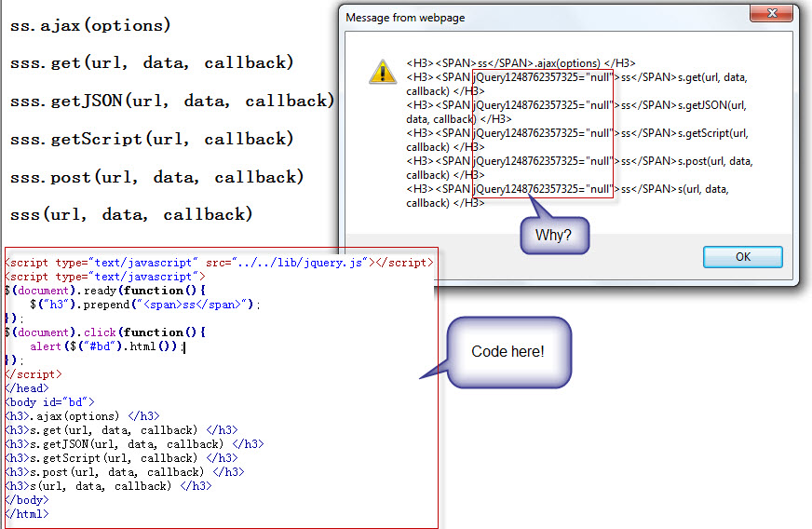Click the sss.getJSON heading on the page

point(172,101)
